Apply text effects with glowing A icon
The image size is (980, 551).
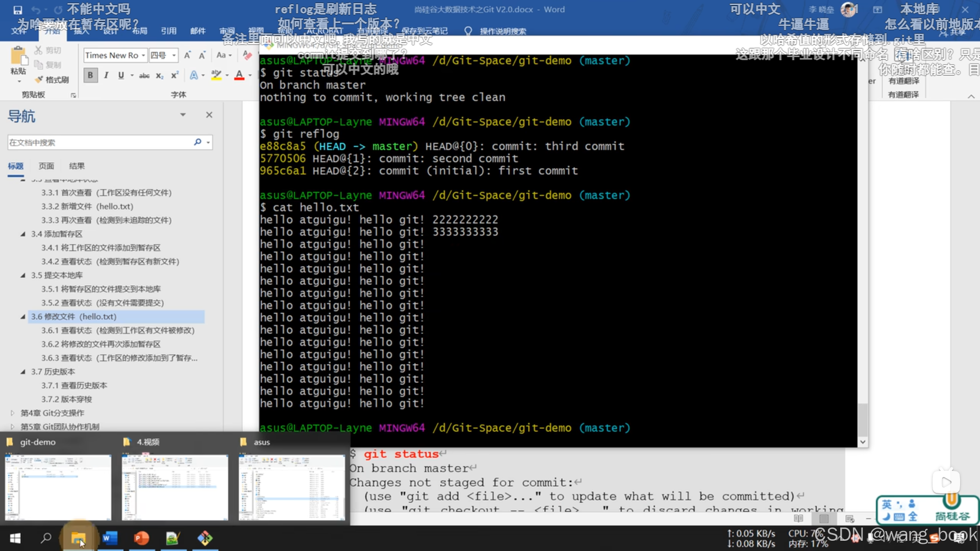[x=194, y=76]
